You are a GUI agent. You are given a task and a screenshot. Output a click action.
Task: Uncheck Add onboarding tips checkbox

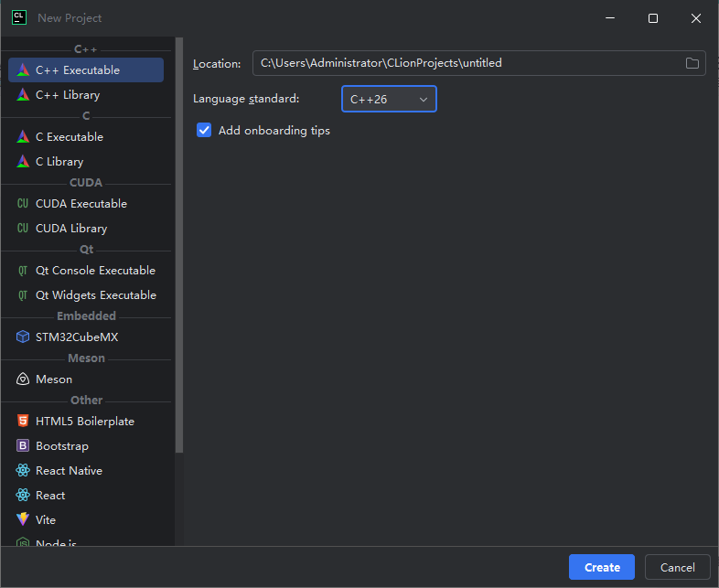(204, 130)
